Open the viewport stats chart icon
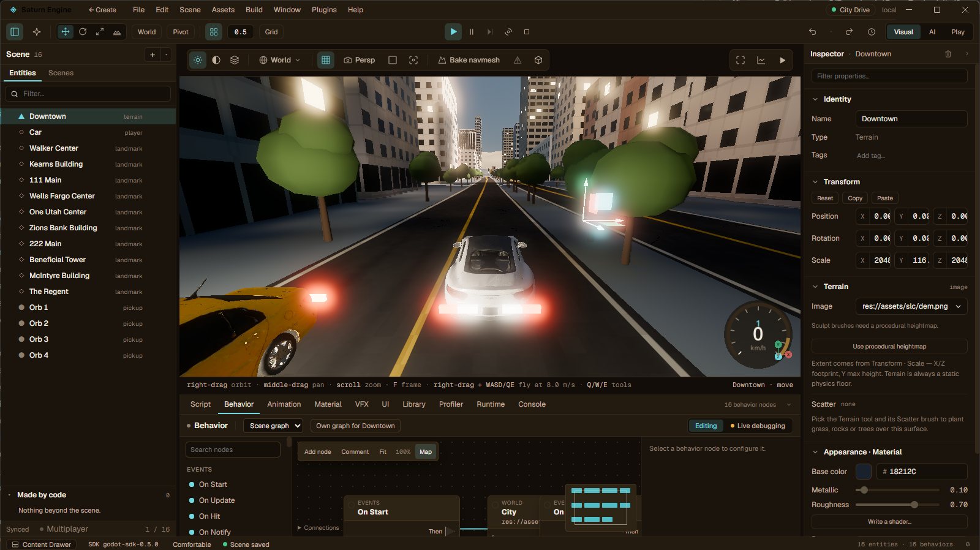The width and height of the screenshot is (980, 550). (x=761, y=60)
